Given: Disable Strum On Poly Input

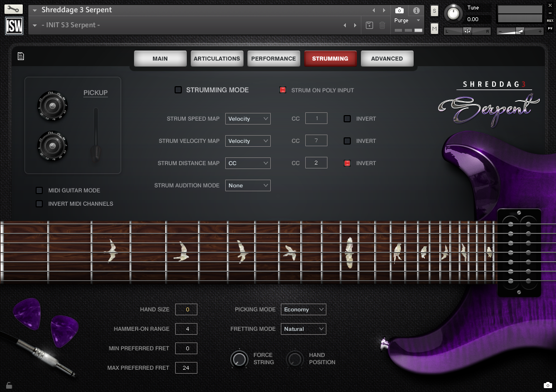Looking at the screenshot, I should [x=284, y=90].
